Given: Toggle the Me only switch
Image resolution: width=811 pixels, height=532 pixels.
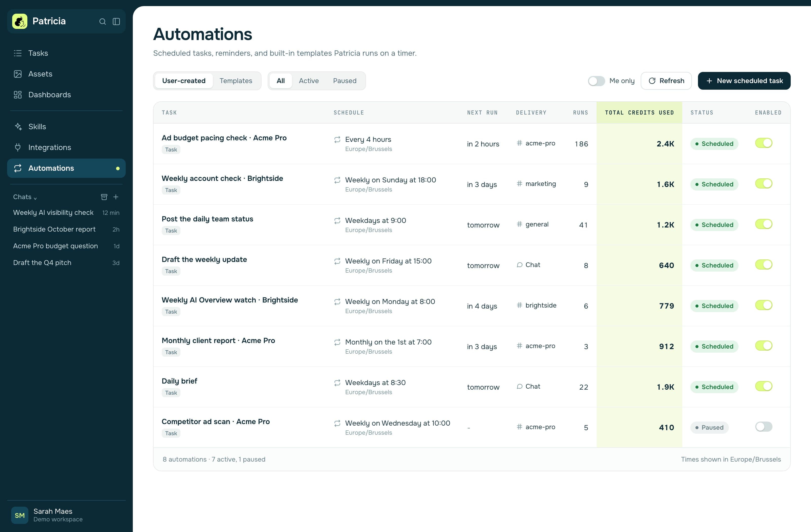Looking at the screenshot, I should (596, 81).
